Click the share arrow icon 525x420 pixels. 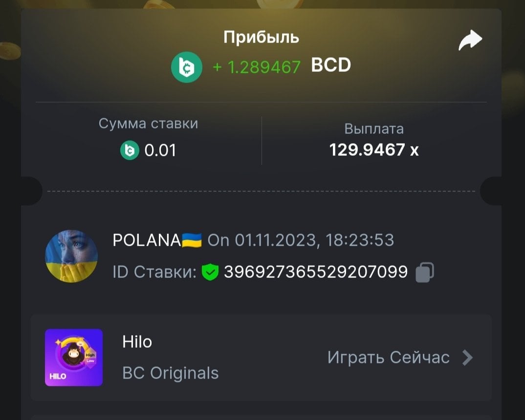pyautogui.click(x=470, y=40)
